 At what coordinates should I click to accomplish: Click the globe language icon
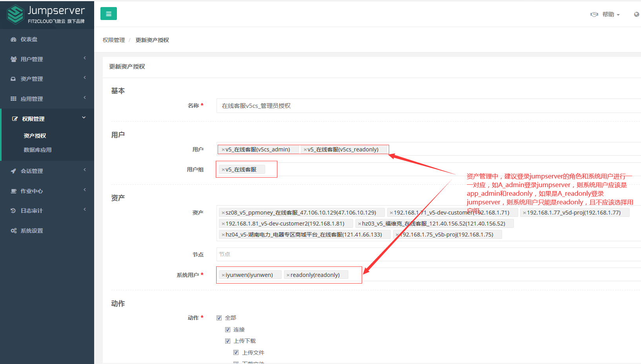click(636, 15)
